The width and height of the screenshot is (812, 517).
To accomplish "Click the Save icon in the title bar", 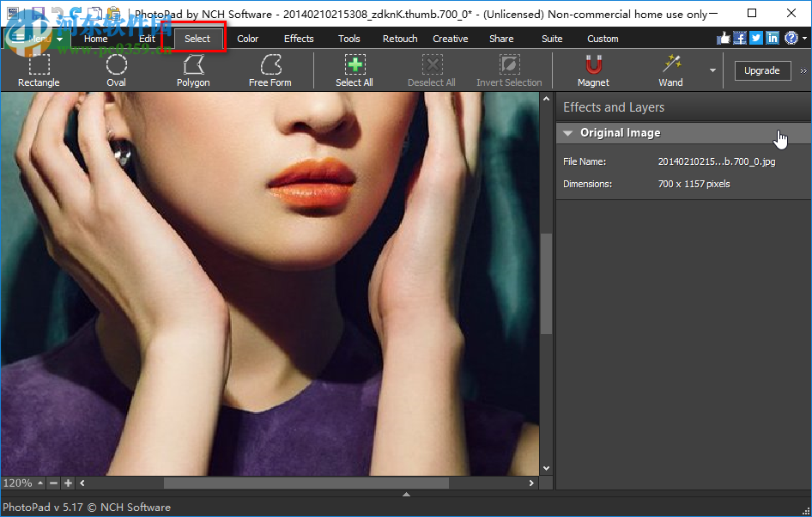I will point(37,13).
